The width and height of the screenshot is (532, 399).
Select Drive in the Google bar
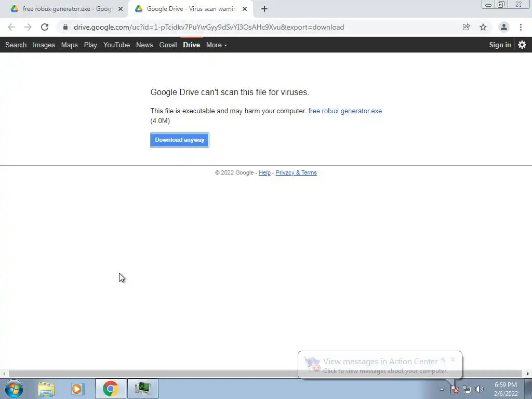point(192,45)
